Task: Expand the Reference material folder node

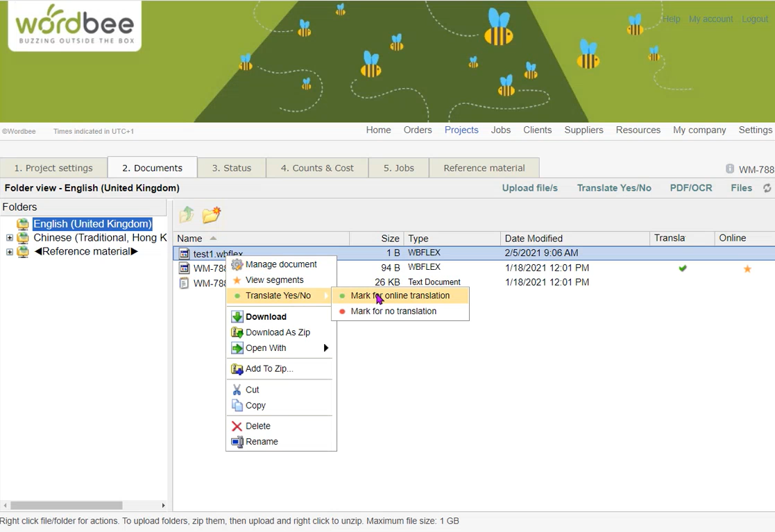Action: pyautogui.click(x=10, y=252)
